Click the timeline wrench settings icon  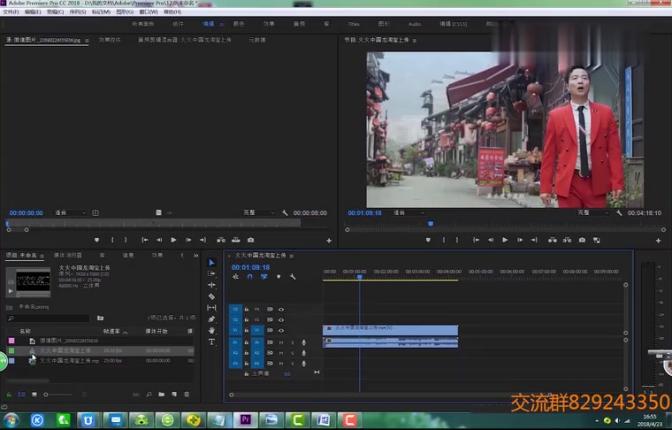point(292,277)
